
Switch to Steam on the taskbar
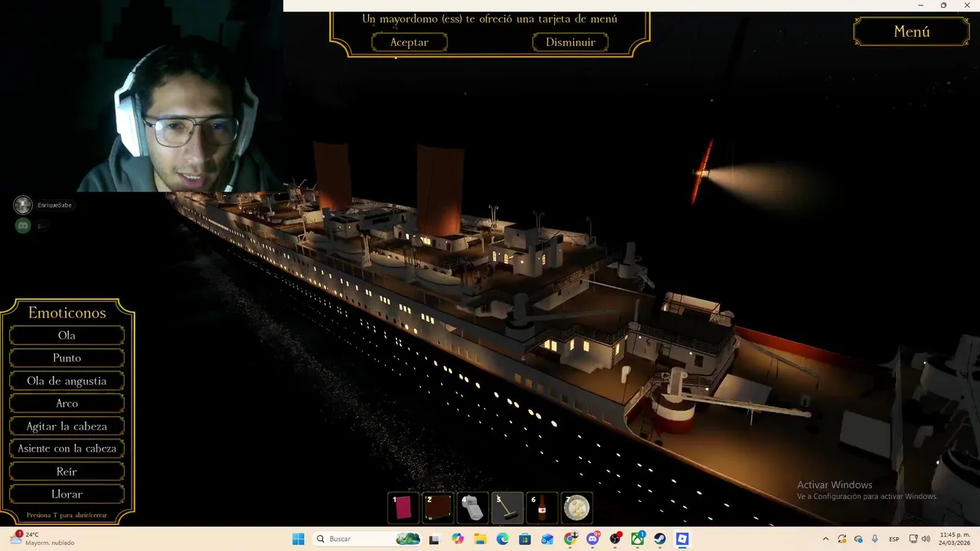click(x=660, y=539)
